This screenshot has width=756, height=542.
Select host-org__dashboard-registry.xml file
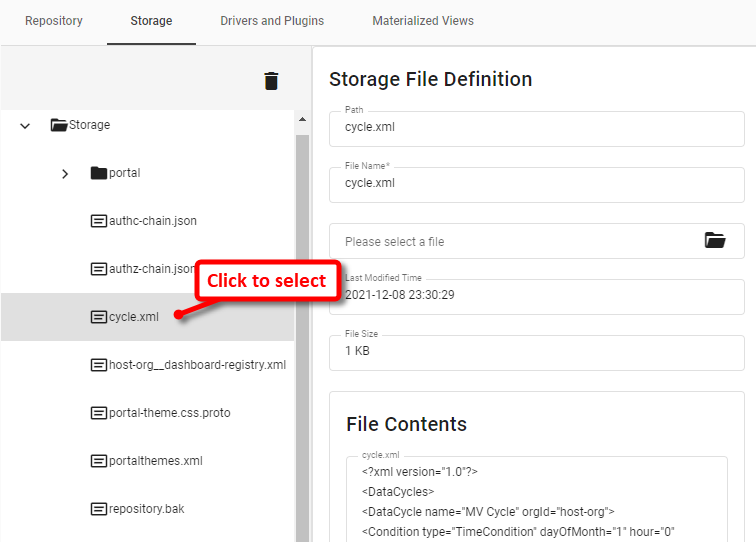tap(197, 365)
